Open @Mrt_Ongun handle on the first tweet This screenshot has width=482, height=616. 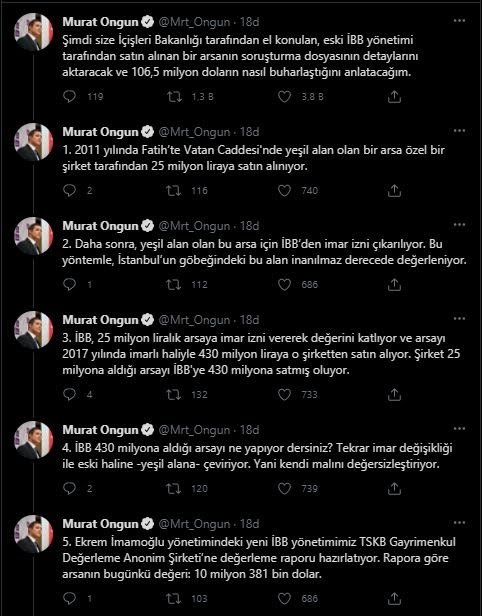click(194, 22)
